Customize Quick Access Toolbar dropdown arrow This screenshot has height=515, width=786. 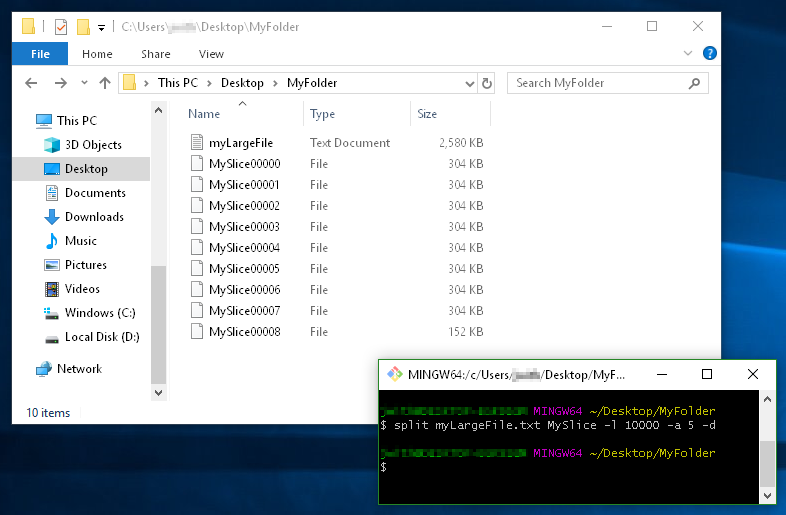[x=102, y=28]
